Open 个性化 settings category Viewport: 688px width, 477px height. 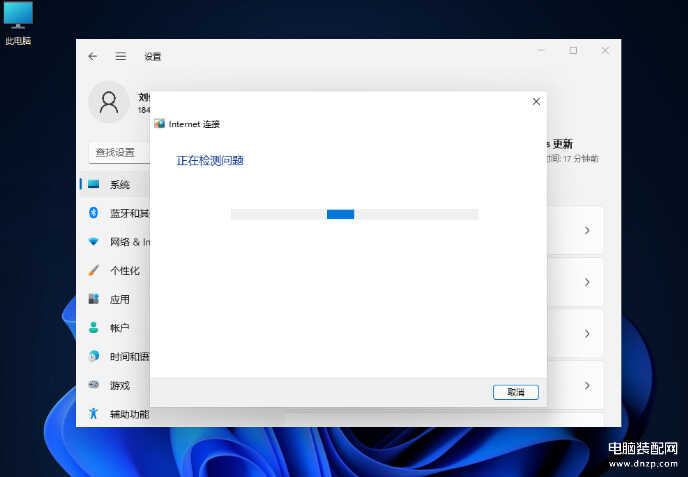115,271
